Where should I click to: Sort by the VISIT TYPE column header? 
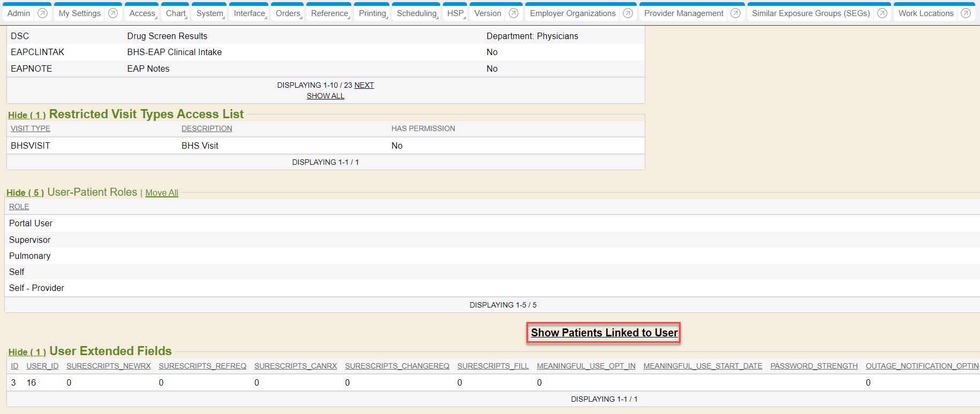point(31,128)
